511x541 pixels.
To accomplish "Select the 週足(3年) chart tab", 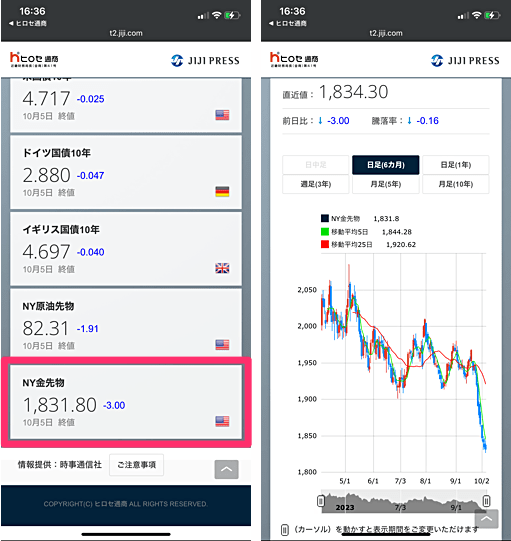I will (316, 184).
